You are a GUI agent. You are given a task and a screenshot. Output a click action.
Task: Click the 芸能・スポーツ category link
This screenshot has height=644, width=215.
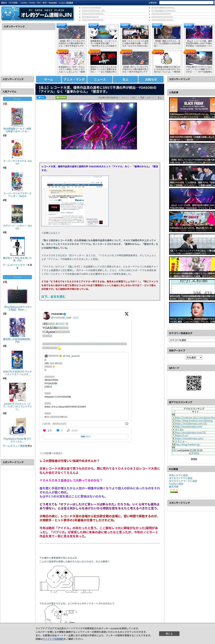coord(147,97)
